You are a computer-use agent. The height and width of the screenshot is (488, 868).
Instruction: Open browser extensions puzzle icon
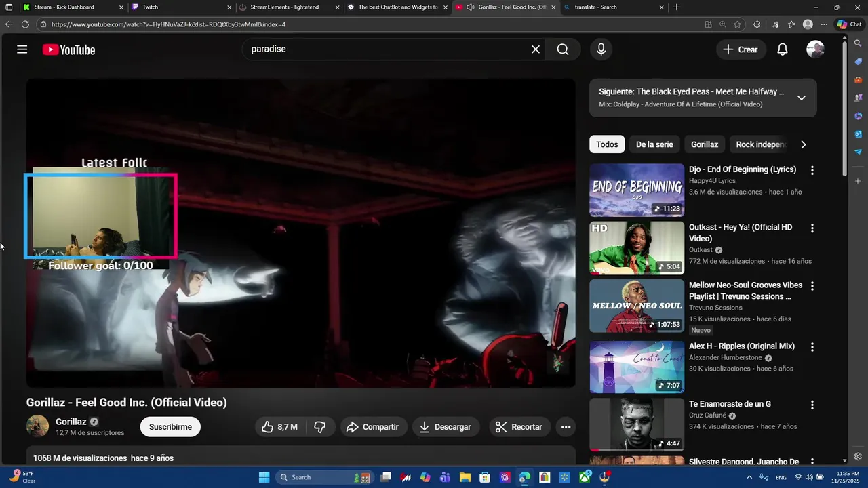[757, 24]
